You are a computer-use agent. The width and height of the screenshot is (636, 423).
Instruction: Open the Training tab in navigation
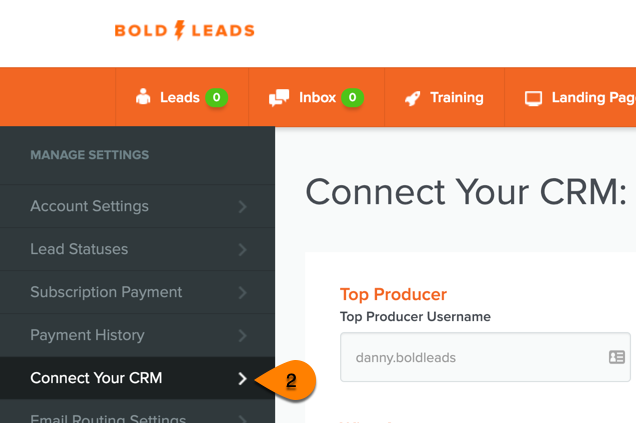click(x=444, y=97)
